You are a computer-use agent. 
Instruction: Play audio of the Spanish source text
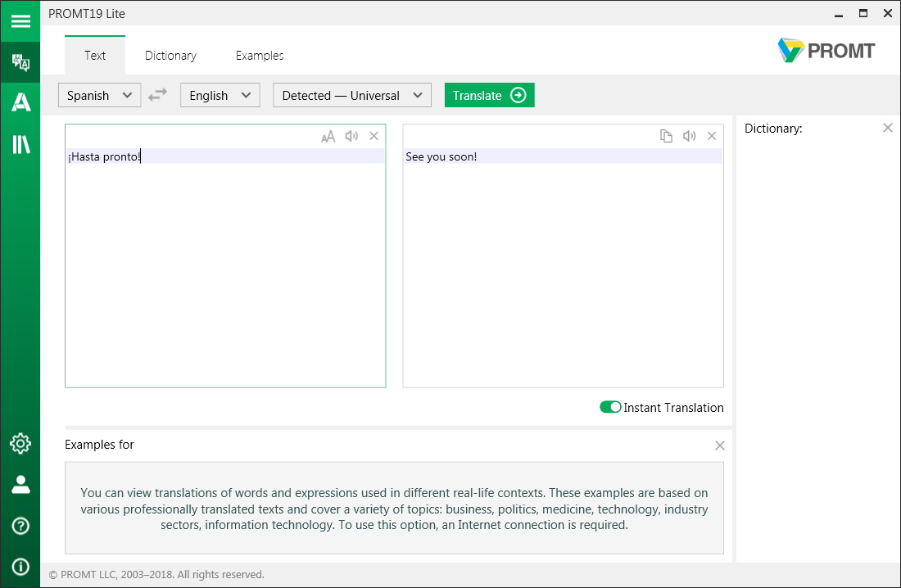pyautogui.click(x=351, y=137)
